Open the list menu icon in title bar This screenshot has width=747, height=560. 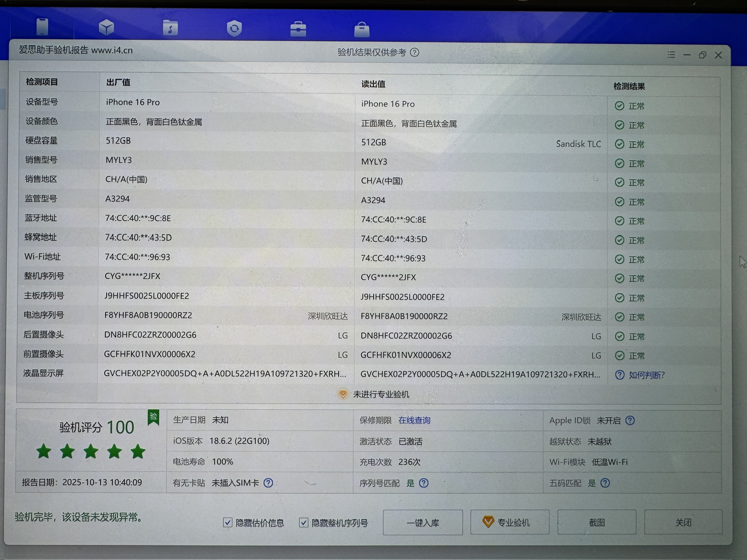[x=671, y=55]
